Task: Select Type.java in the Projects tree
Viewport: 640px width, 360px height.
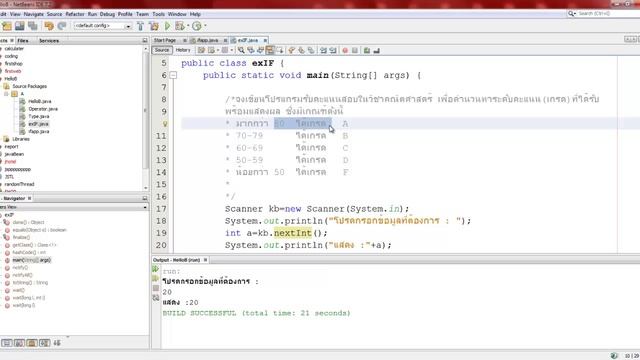Action: pyautogui.click(x=39, y=116)
